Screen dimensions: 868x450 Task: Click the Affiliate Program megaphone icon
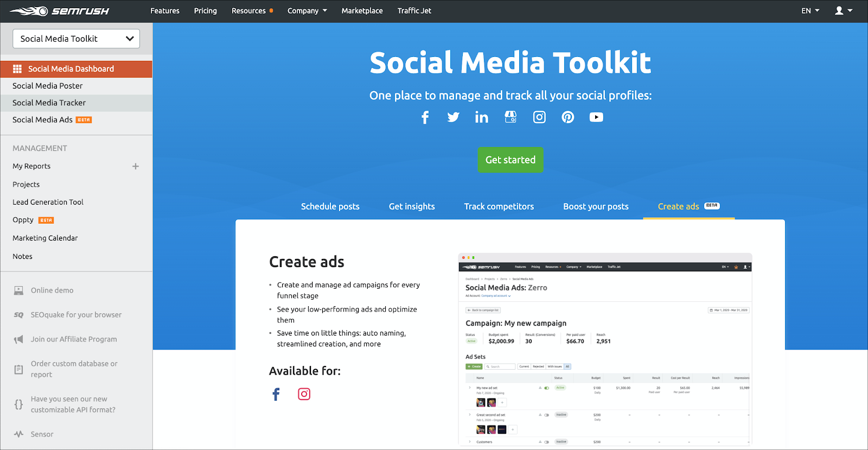(x=18, y=339)
